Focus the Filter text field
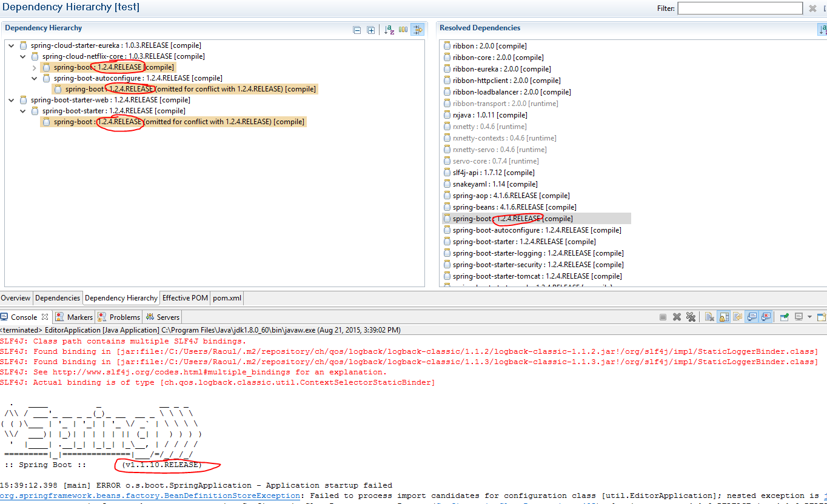 (740, 8)
